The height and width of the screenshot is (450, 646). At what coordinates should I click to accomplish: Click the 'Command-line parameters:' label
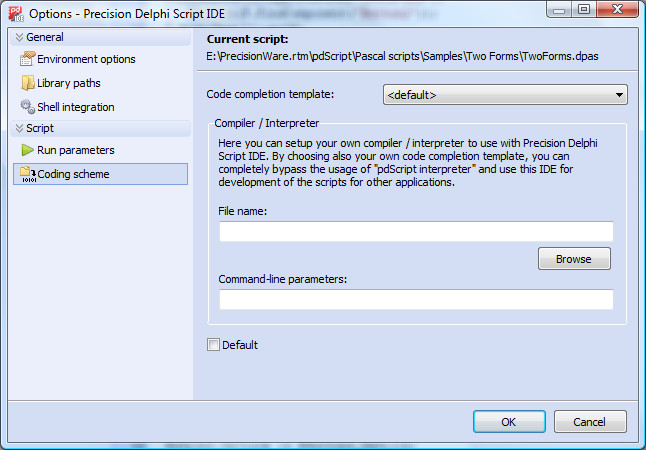[283, 279]
